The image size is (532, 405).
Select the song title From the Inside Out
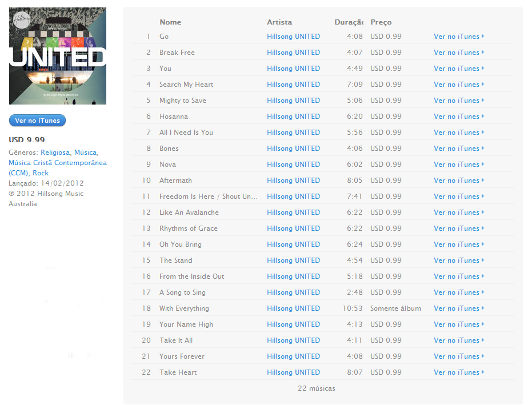191,276
